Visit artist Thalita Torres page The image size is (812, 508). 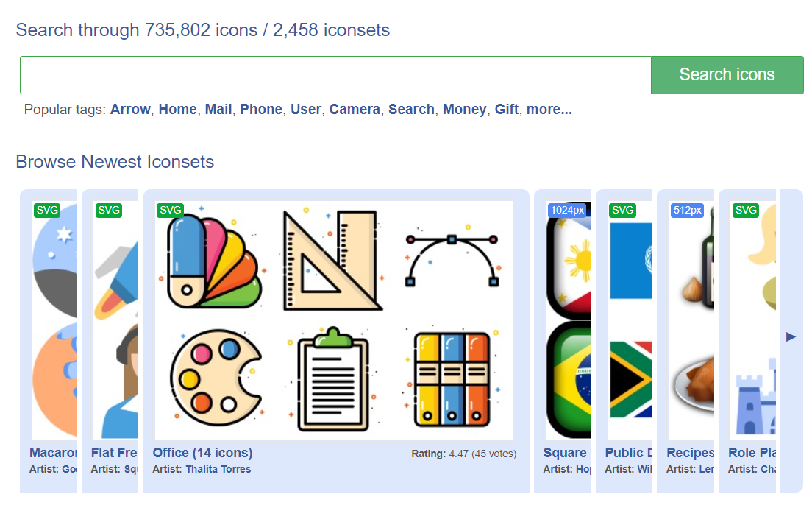[218, 469]
